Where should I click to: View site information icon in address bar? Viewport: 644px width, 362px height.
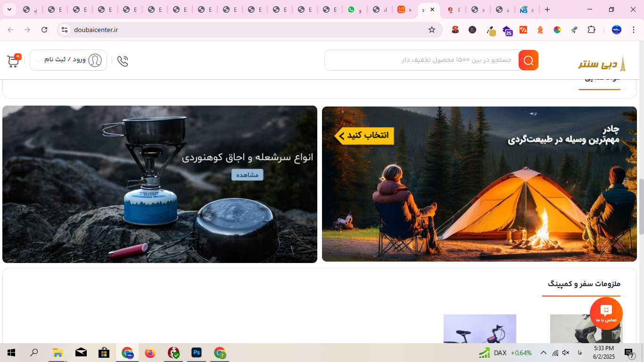point(65,30)
